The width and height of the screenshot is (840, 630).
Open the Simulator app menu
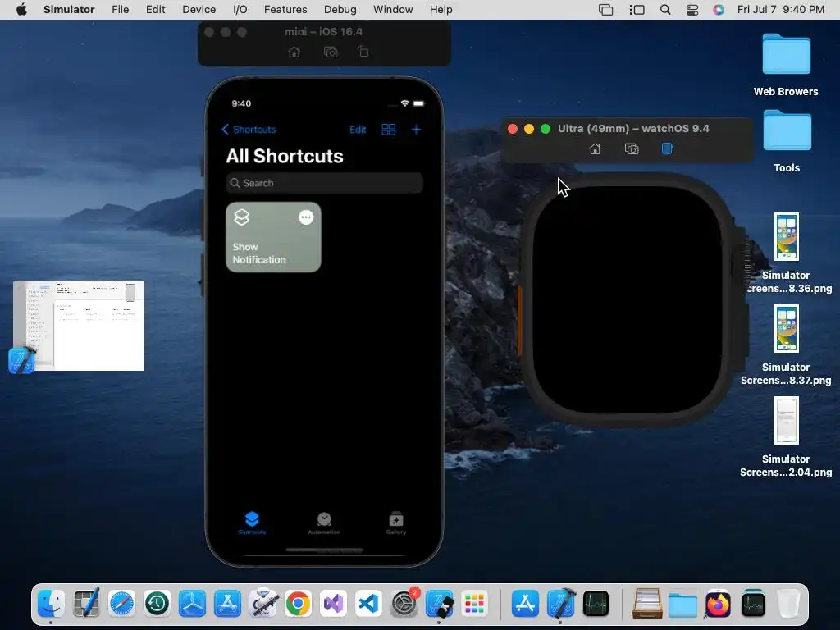pos(69,10)
